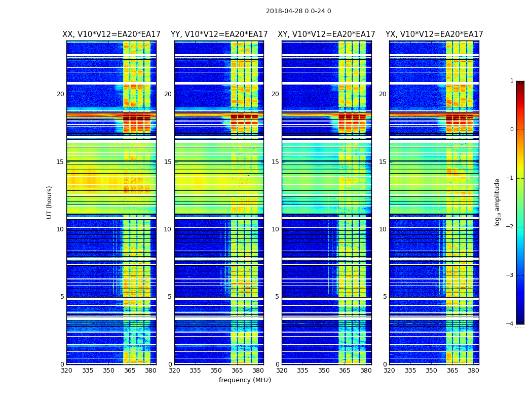The height and width of the screenshot is (405, 532).
Task: Click inside the XX spectrogram plot
Action: coord(111,202)
